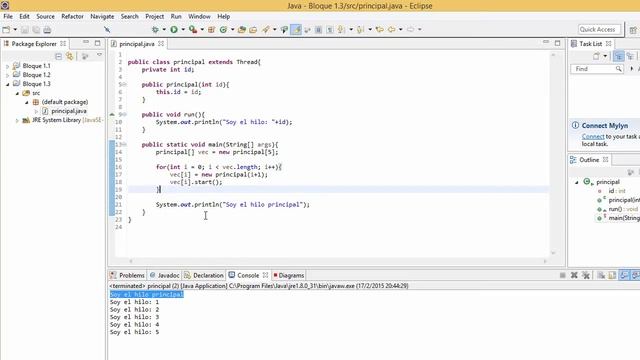Open the File menu

(8, 16)
